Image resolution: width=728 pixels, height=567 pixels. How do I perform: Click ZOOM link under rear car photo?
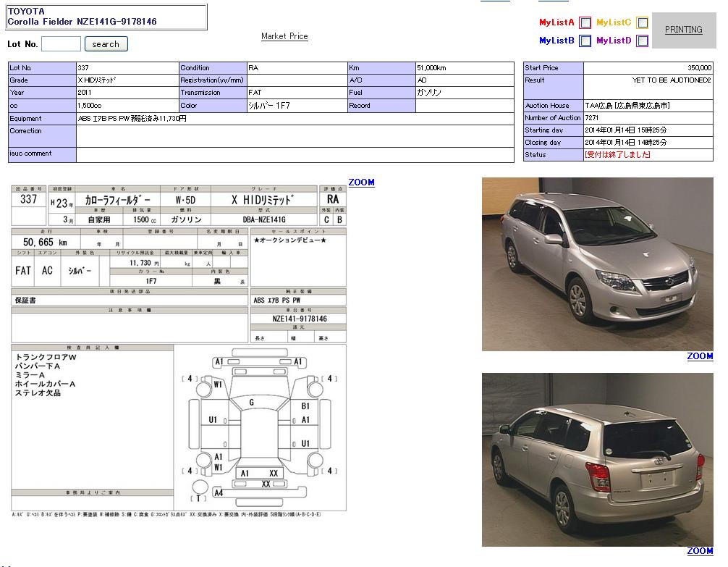[x=700, y=551]
